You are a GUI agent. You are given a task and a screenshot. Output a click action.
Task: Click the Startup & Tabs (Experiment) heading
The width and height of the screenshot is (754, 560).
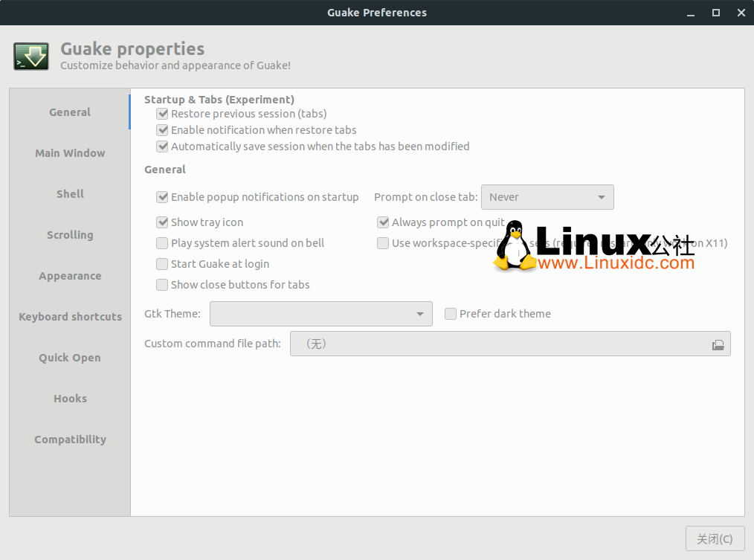pos(219,100)
